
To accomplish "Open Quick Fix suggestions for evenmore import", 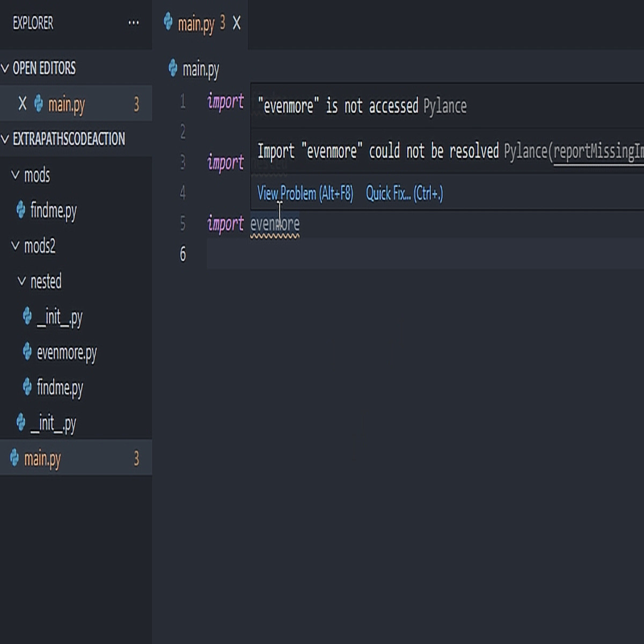I will point(404,194).
